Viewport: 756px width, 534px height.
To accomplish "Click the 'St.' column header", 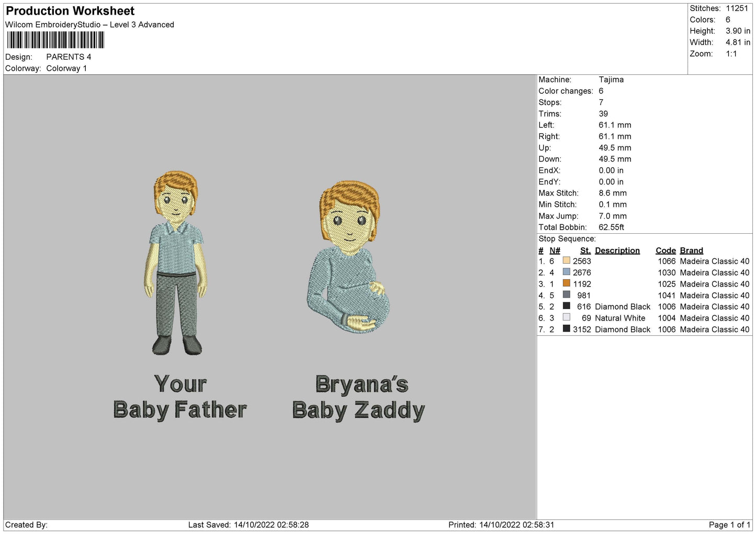I will (x=585, y=251).
